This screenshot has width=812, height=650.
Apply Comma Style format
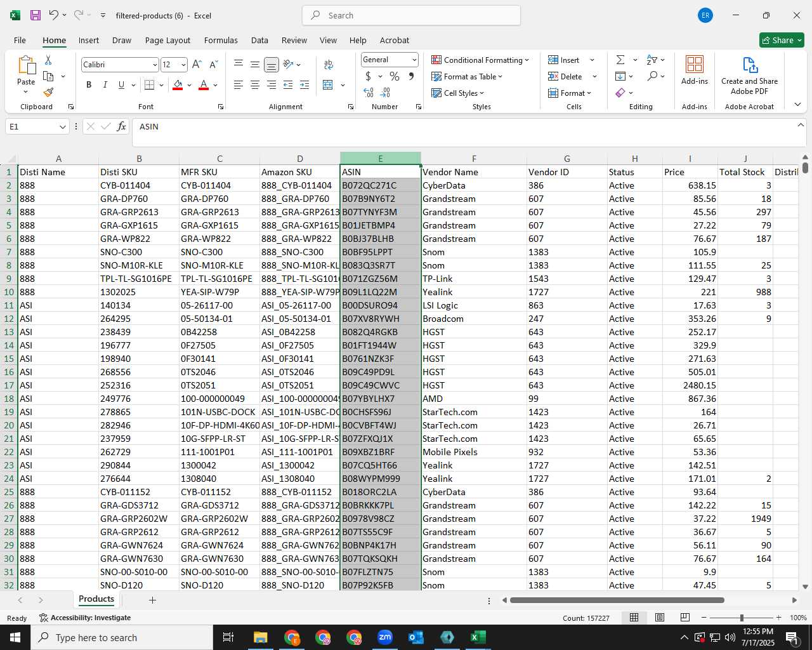click(411, 76)
